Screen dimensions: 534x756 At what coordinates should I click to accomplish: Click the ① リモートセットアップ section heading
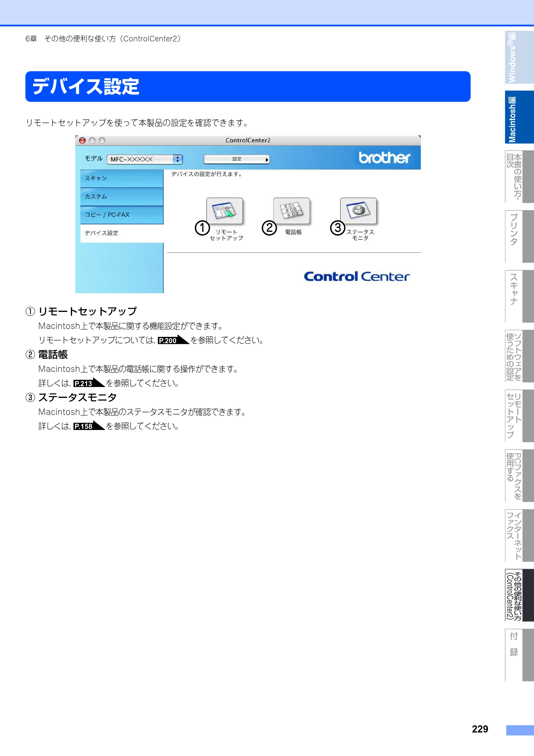click(x=81, y=311)
